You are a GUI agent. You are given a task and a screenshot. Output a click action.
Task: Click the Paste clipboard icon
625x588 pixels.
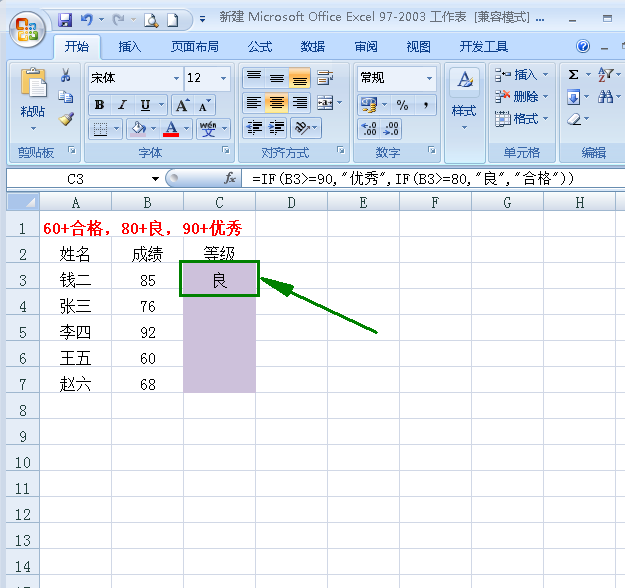coord(33,83)
